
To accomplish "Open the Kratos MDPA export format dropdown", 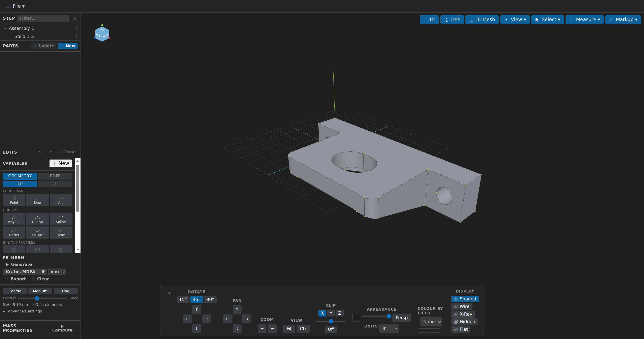I will click(25, 272).
